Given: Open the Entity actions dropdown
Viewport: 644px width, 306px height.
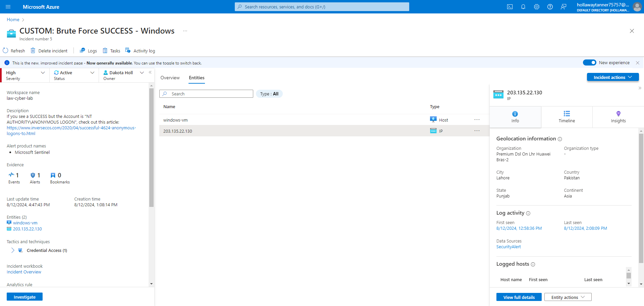Looking at the screenshot, I should 568,297.
